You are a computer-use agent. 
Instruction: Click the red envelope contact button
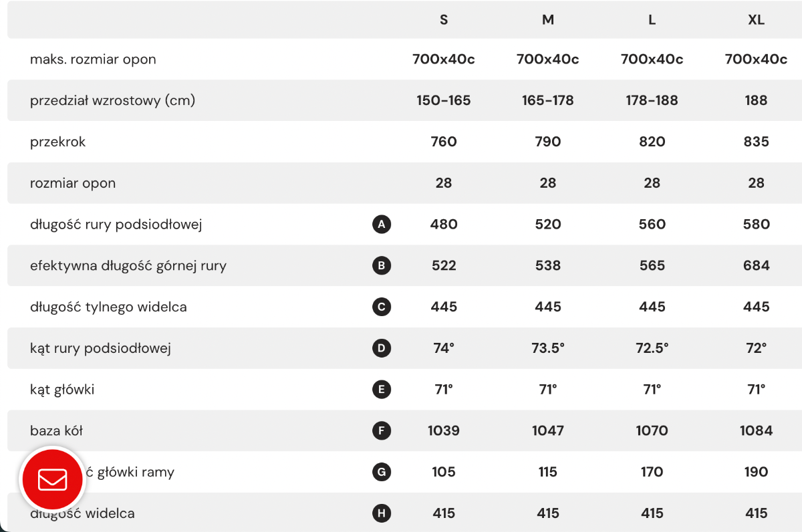[x=53, y=480]
